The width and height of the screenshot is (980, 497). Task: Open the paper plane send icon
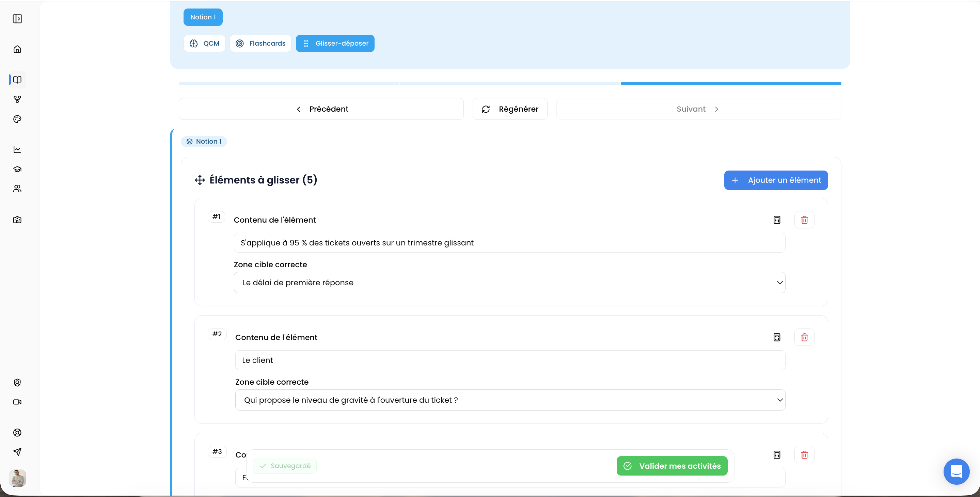tap(17, 452)
